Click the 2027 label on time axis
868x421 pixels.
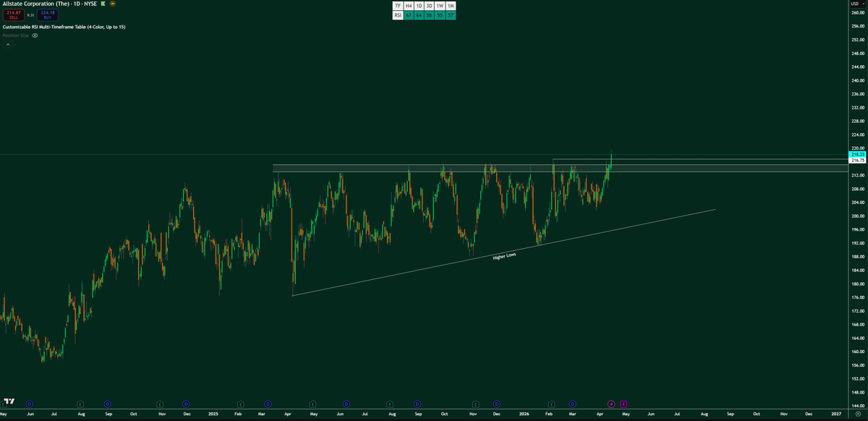[x=836, y=414]
